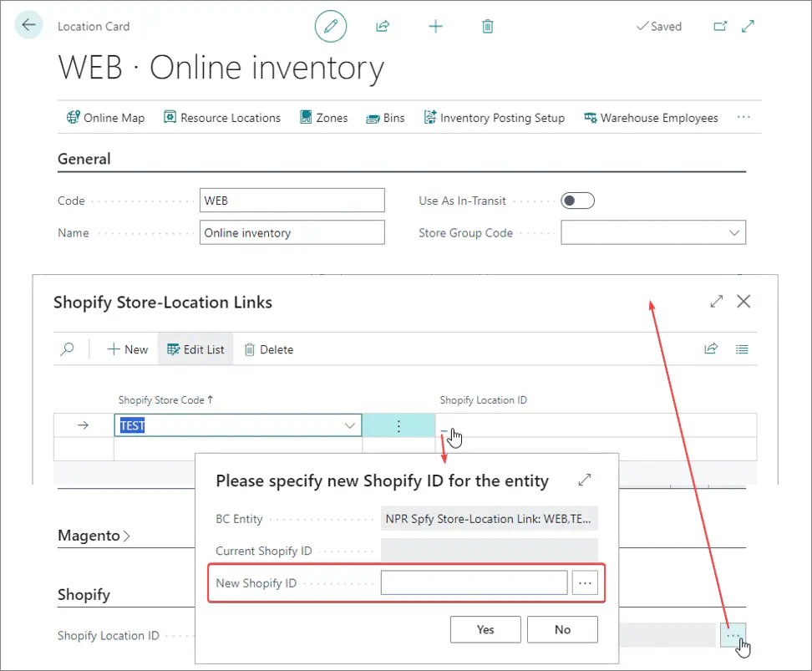Click TEST row Shopify Location ID cell
This screenshot has width=812, height=671.
point(596,425)
